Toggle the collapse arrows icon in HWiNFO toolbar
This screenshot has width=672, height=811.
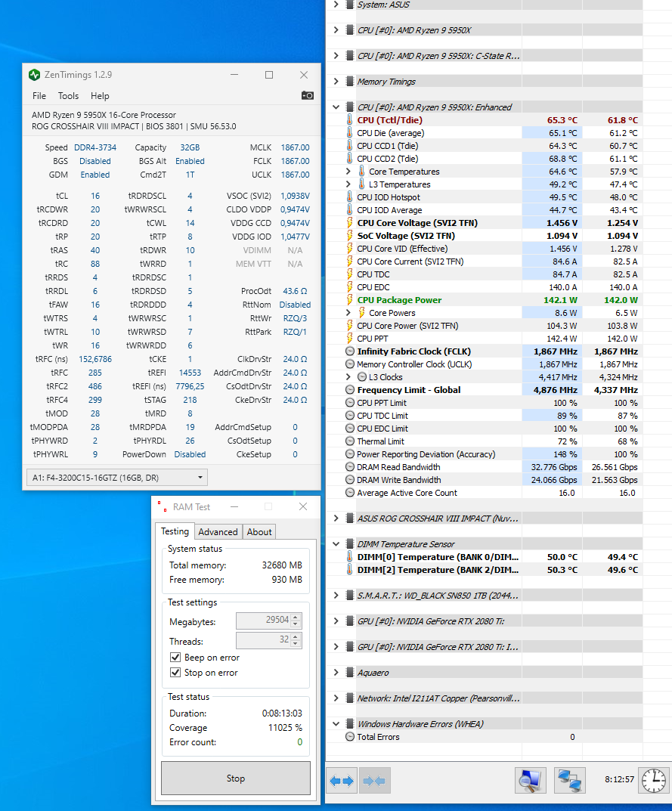(x=373, y=780)
